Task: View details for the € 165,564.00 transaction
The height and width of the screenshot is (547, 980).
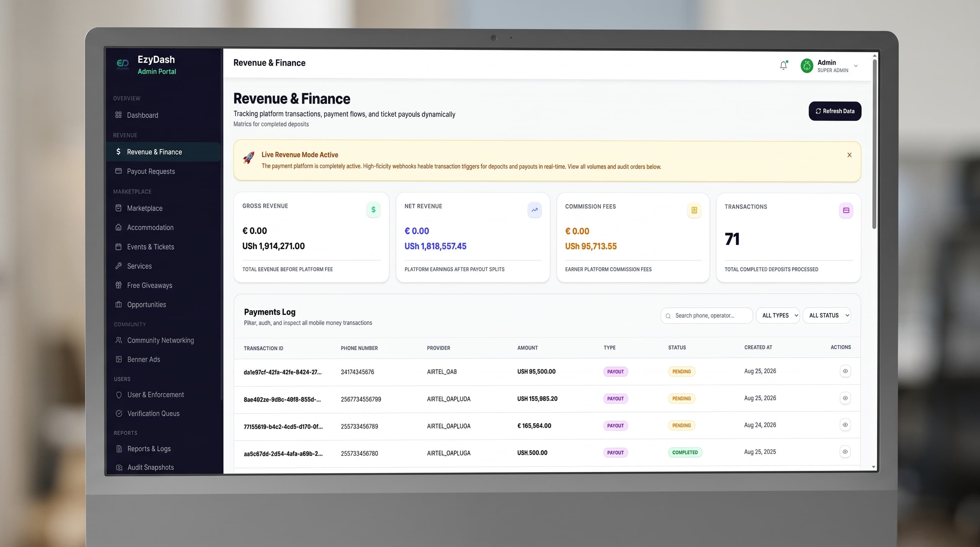Action: (x=845, y=425)
